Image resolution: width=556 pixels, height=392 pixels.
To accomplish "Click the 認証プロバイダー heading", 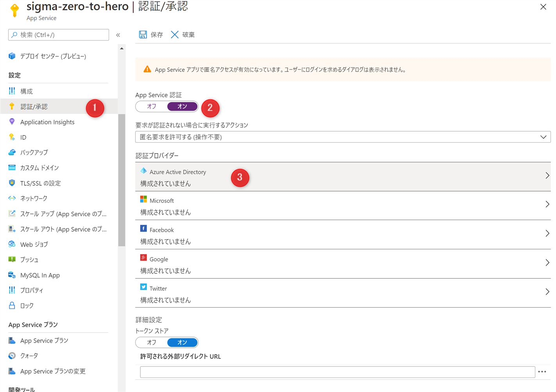I will tap(157, 156).
